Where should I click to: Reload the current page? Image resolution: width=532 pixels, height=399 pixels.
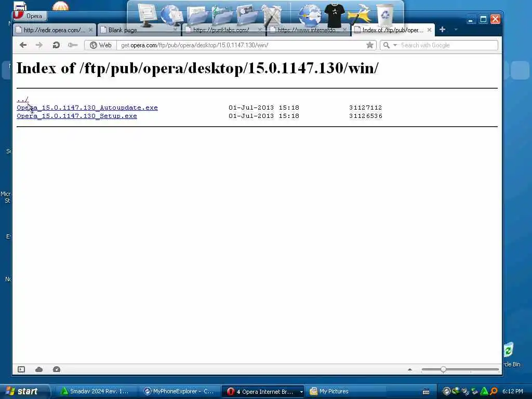click(56, 45)
